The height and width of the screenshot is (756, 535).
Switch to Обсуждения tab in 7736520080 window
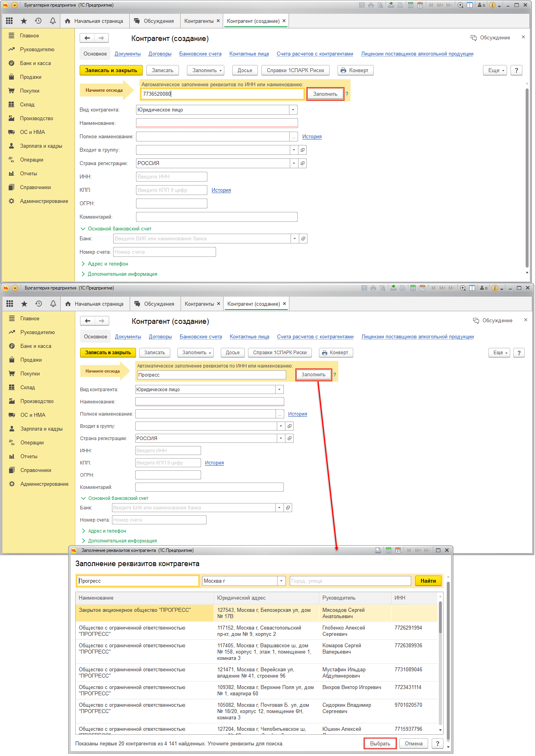pos(154,21)
